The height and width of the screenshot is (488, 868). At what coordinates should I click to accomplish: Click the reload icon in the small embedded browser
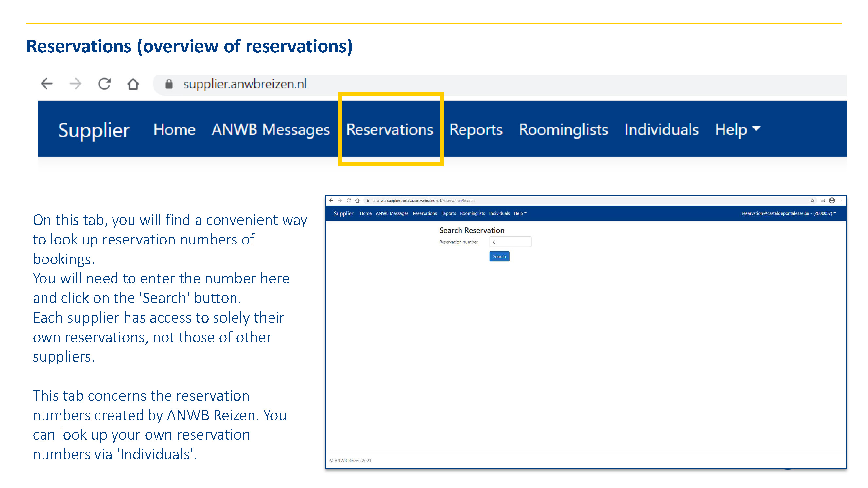[349, 200]
